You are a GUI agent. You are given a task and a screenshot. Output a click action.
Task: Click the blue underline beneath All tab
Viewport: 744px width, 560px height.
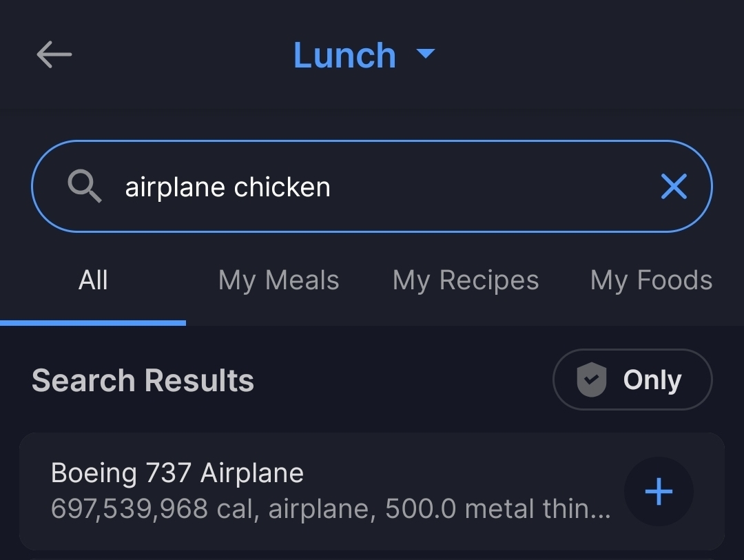[x=93, y=322]
